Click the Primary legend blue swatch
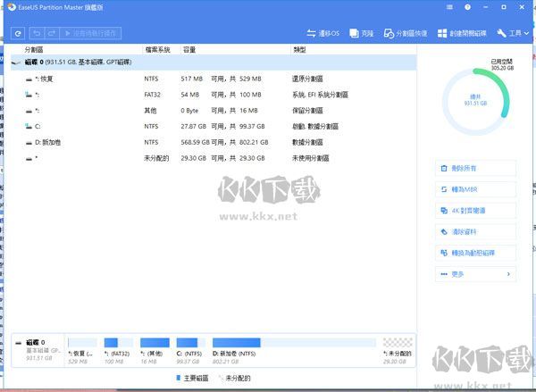Image resolution: width=536 pixels, height=392 pixels. tap(178, 378)
